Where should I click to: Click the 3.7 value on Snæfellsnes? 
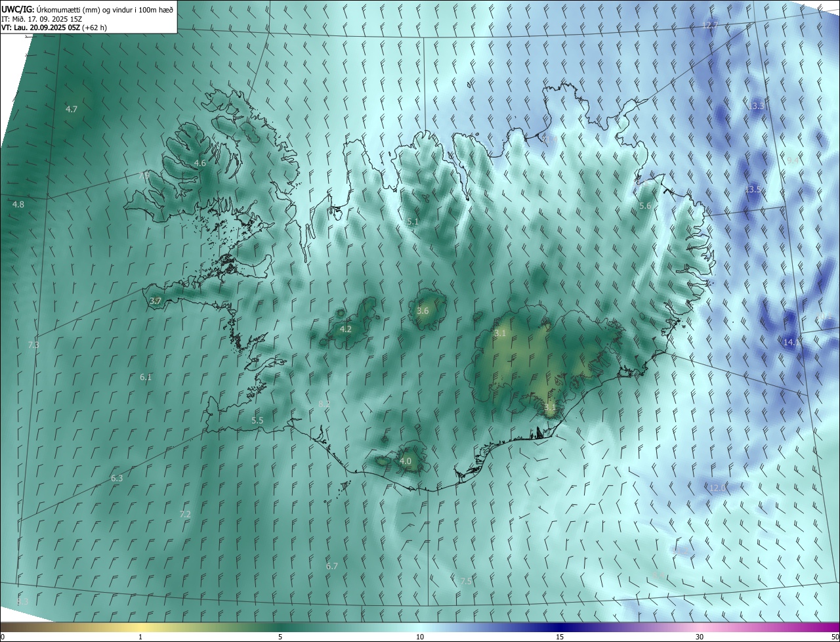[x=156, y=301]
